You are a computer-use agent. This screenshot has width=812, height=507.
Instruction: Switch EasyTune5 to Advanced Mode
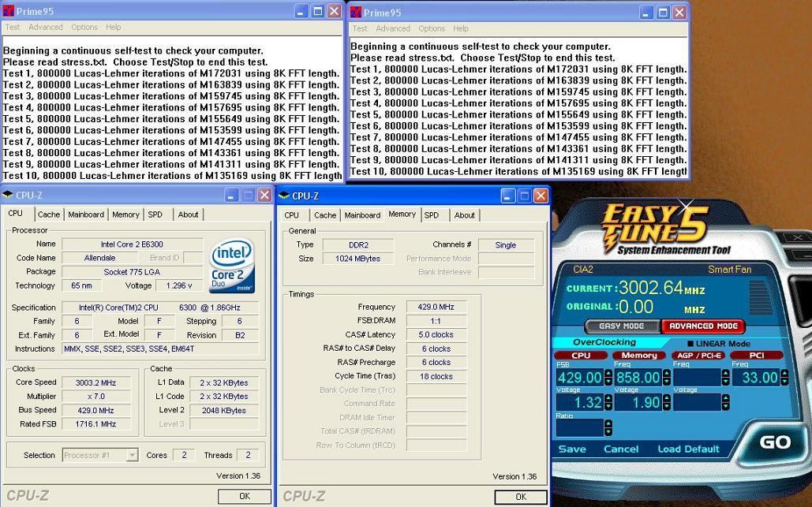point(703,326)
